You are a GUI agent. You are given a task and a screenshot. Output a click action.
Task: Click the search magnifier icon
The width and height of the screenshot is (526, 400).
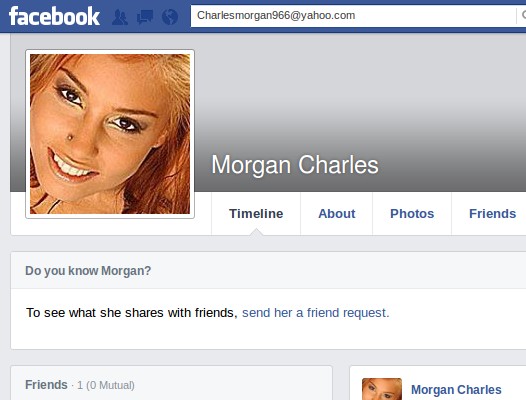[x=523, y=15]
